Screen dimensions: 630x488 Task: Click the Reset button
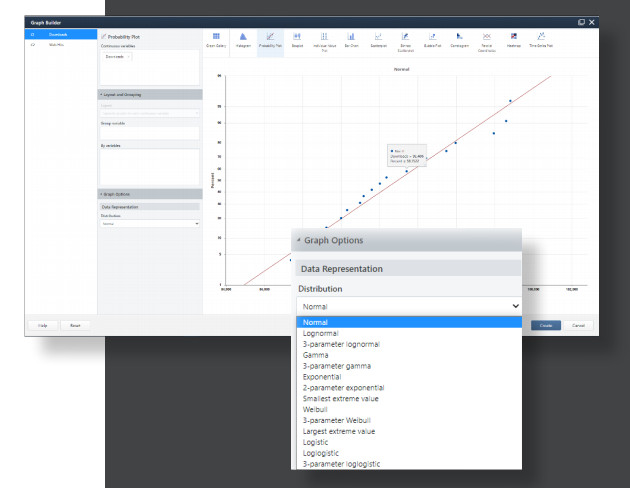pyautogui.click(x=75, y=325)
